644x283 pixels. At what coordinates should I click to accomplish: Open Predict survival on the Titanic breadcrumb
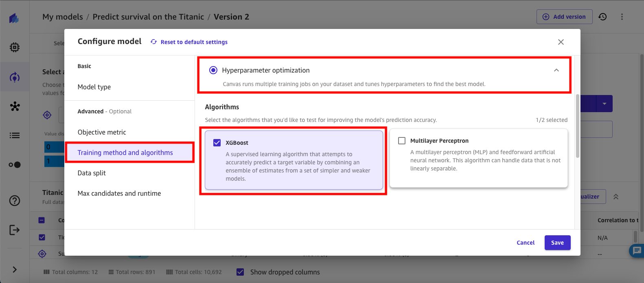click(x=148, y=17)
